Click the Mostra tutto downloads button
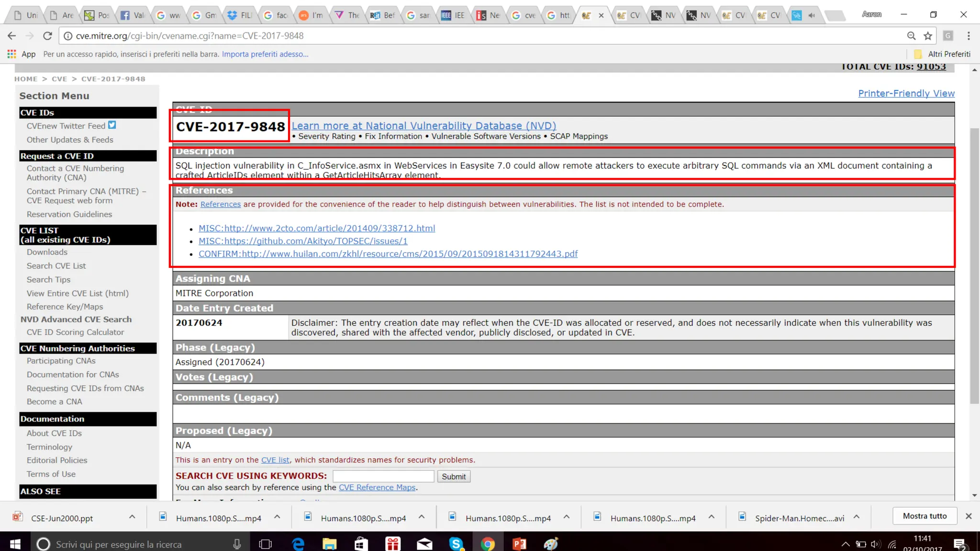Viewport: 980px width, 551px height. (x=924, y=516)
